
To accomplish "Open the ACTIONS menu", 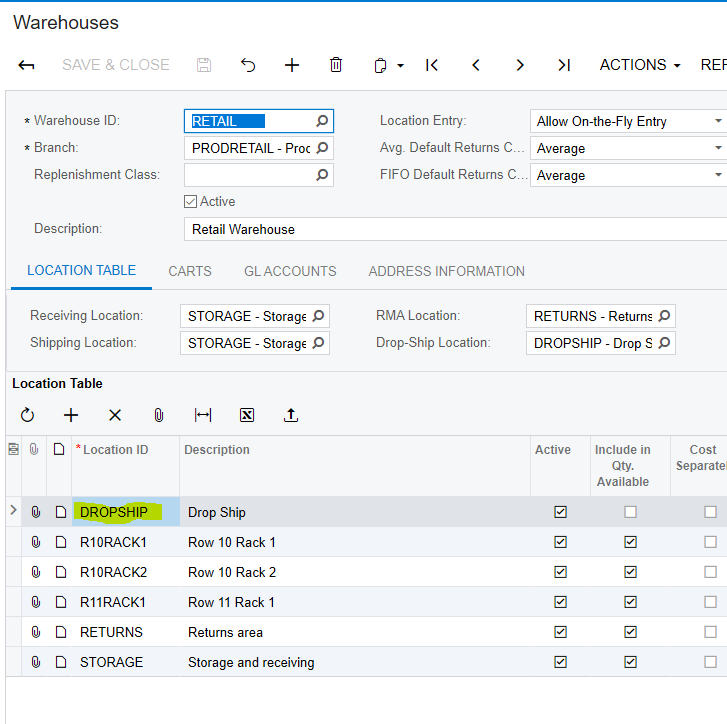I will pos(639,65).
